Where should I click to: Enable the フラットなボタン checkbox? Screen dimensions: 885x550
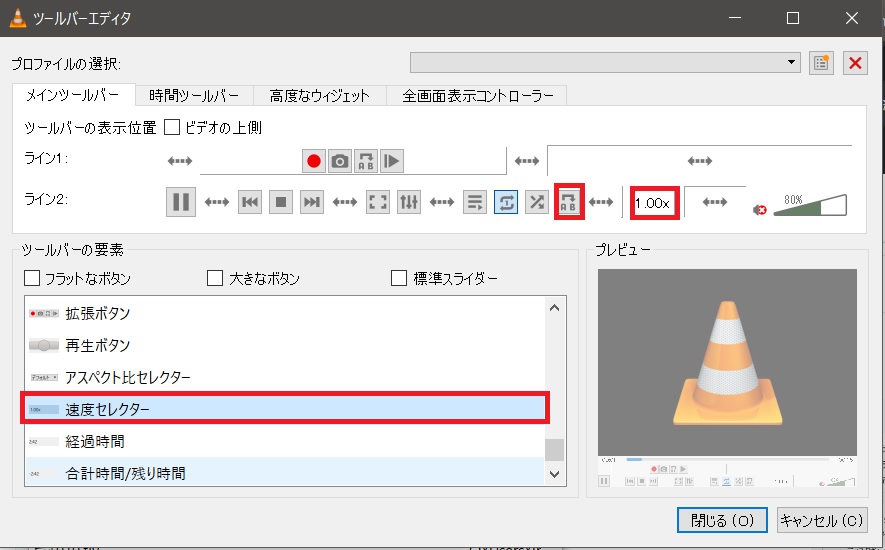point(32,278)
